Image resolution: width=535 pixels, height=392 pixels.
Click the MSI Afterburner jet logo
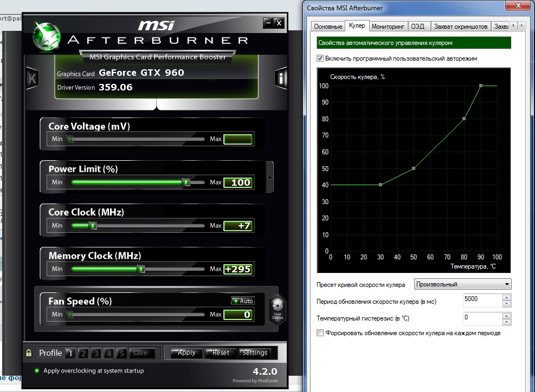[x=47, y=36]
